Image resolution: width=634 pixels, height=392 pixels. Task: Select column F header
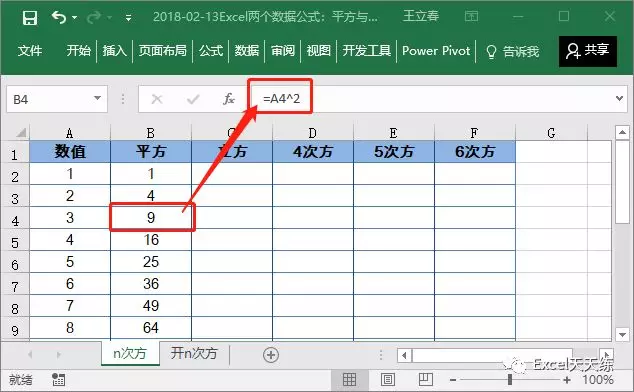(x=474, y=133)
